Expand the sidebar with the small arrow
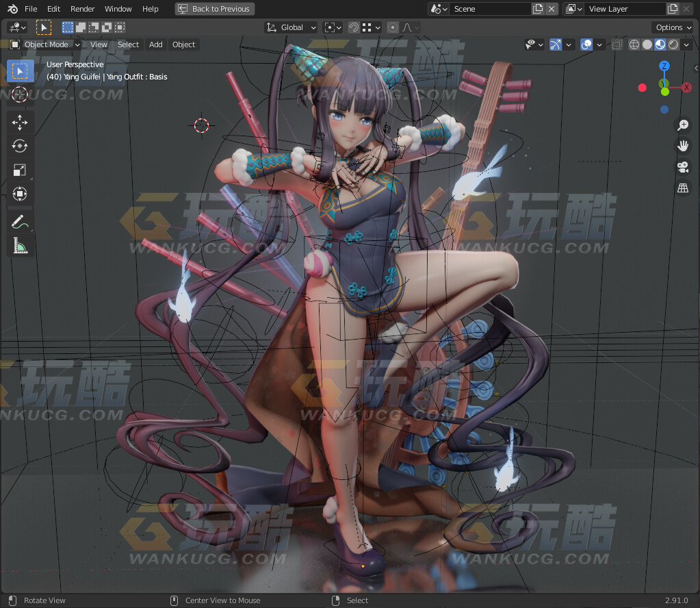The image size is (700, 608). coord(696,68)
